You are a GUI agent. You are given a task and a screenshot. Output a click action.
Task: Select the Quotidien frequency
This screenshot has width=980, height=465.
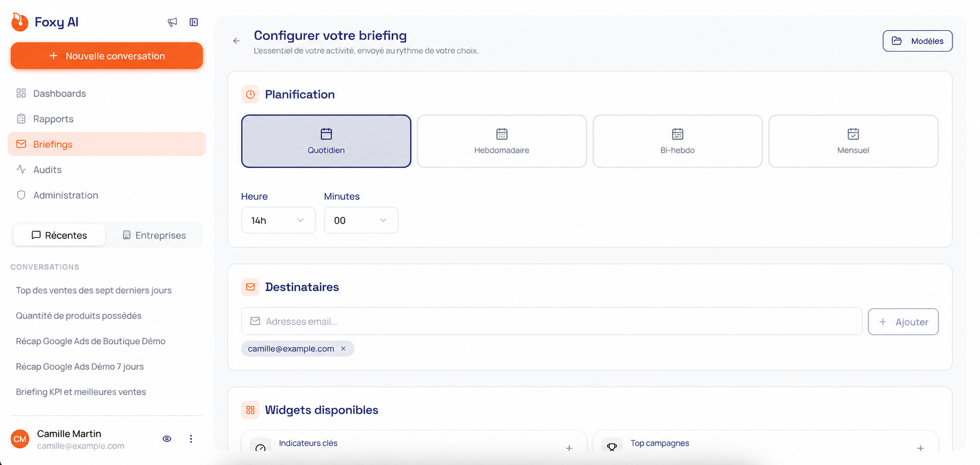326,141
